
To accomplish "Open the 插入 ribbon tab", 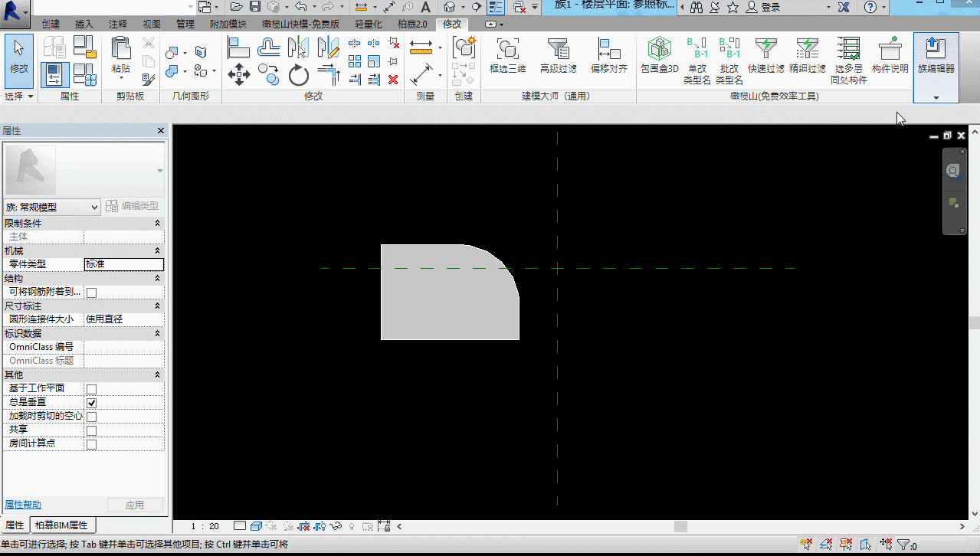I will click(x=84, y=24).
